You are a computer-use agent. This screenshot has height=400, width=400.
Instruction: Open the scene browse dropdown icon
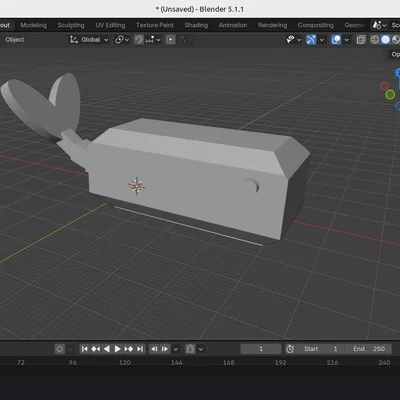pyautogui.click(x=379, y=25)
